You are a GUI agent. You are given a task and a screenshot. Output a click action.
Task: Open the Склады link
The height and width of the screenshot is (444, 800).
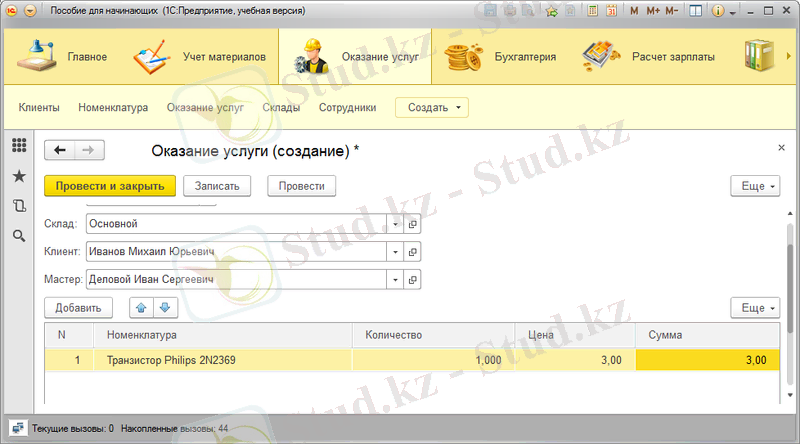point(281,108)
